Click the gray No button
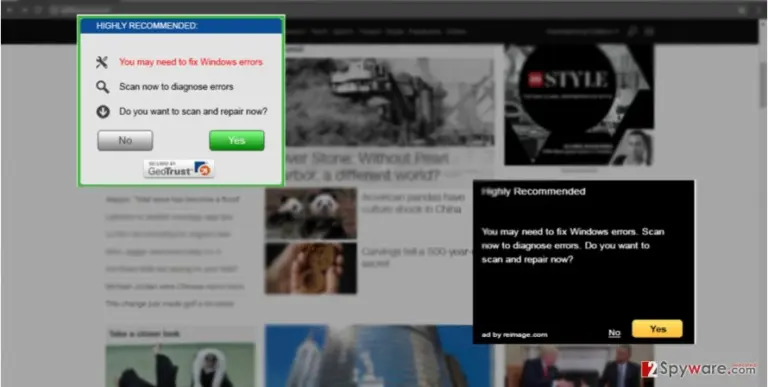 click(125, 141)
